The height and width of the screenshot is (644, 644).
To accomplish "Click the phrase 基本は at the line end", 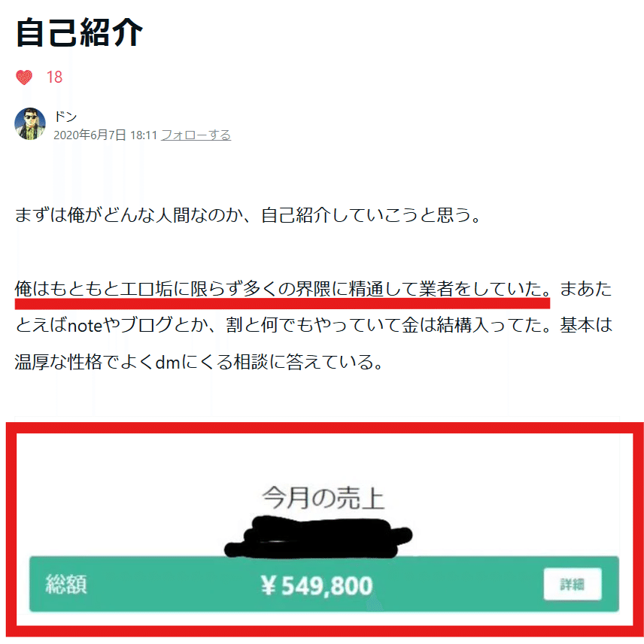I will 585,325.
